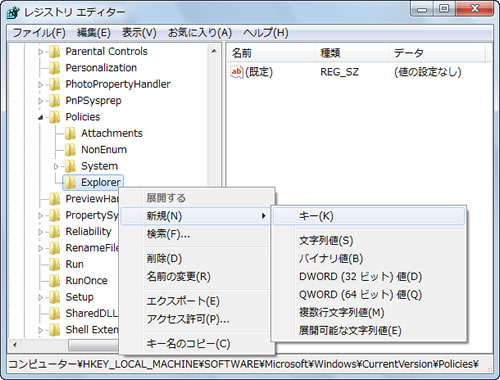Expand the Shell Extensions key
This screenshot has height=380, width=500.
click(41, 330)
